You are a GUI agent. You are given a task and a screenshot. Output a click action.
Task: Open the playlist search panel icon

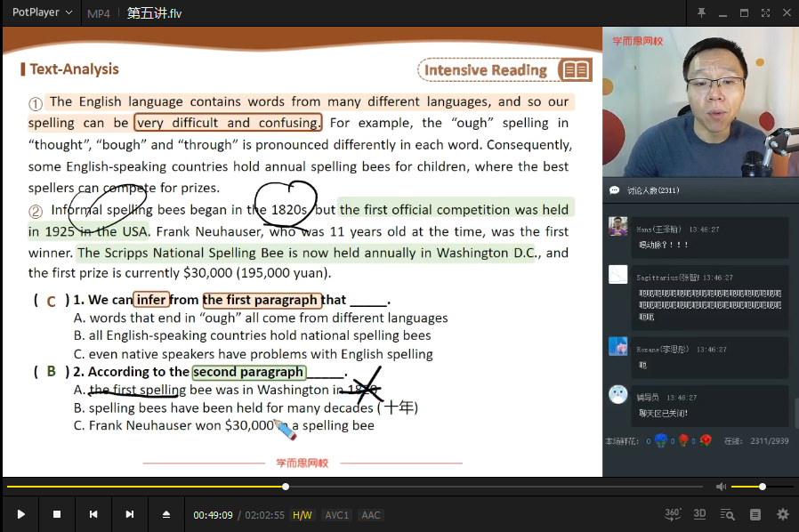[728, 514]
